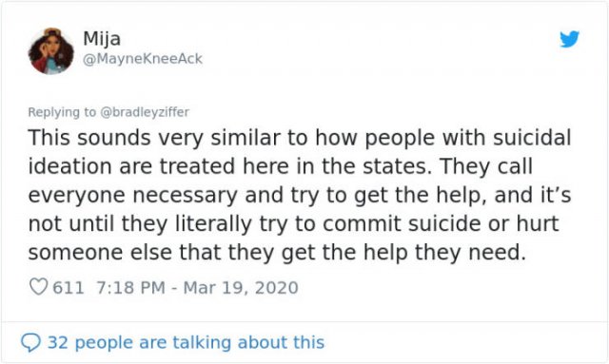The width and height of the screenshot is (609, 364).
Task: Visit the @MayneKneeAck handle
Action: coord(143,59)
